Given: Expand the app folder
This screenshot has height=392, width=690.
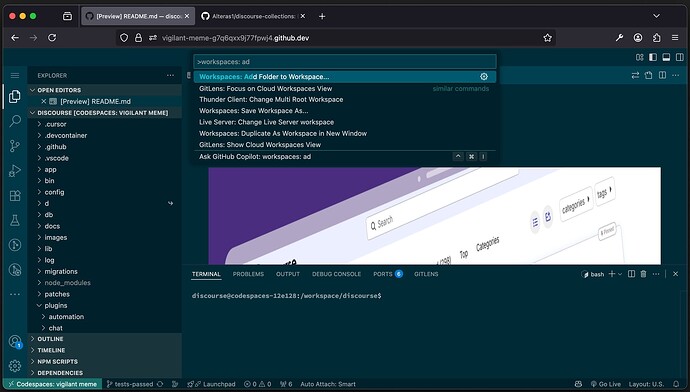Looking at the screenshot, I should coord(105,169).
